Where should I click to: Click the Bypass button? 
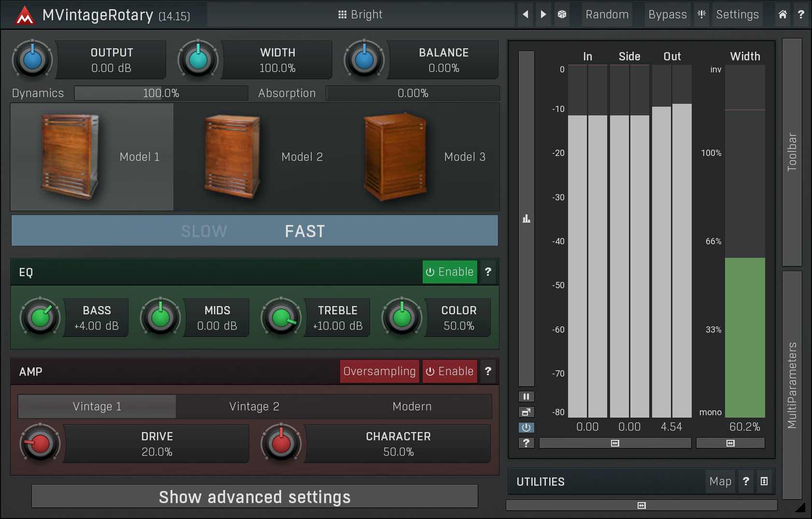pos(667,14)
